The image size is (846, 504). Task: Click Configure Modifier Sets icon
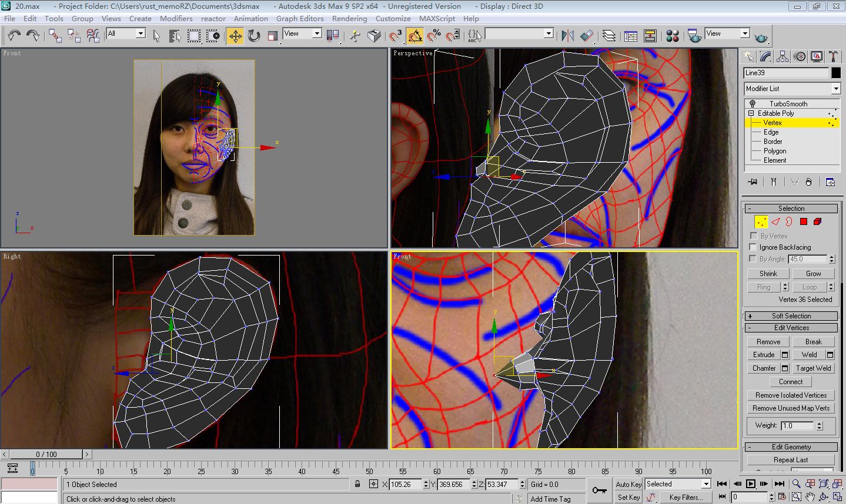point(830,182)
